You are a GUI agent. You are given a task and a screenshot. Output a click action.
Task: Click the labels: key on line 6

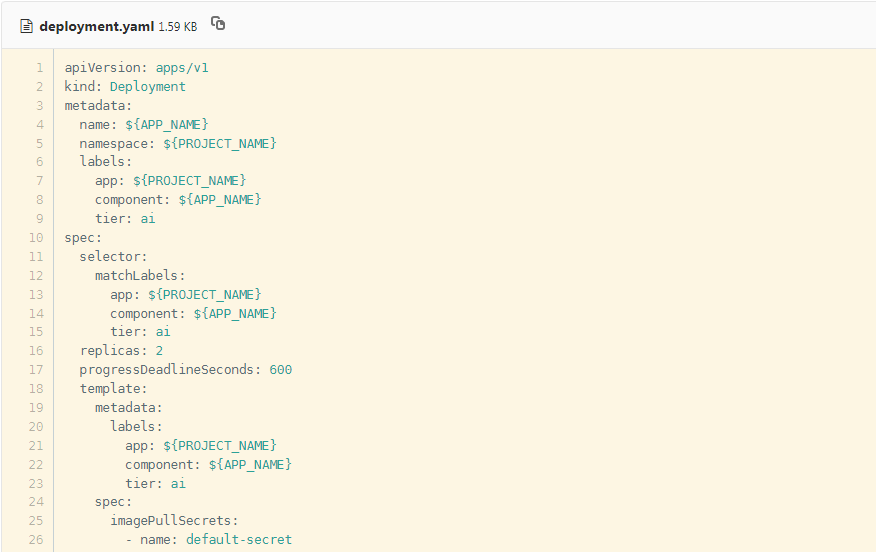click(106, 161)
